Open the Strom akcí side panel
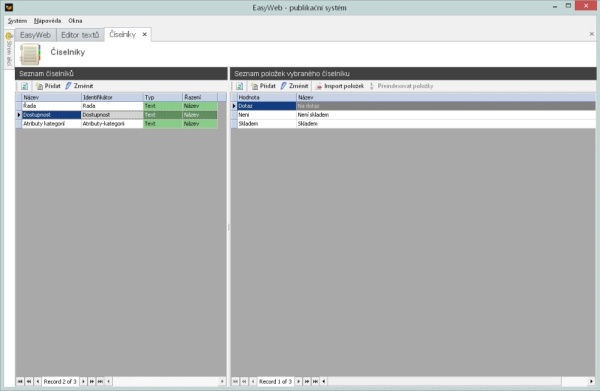Screen dimensions: 600x391 point(9,49)
